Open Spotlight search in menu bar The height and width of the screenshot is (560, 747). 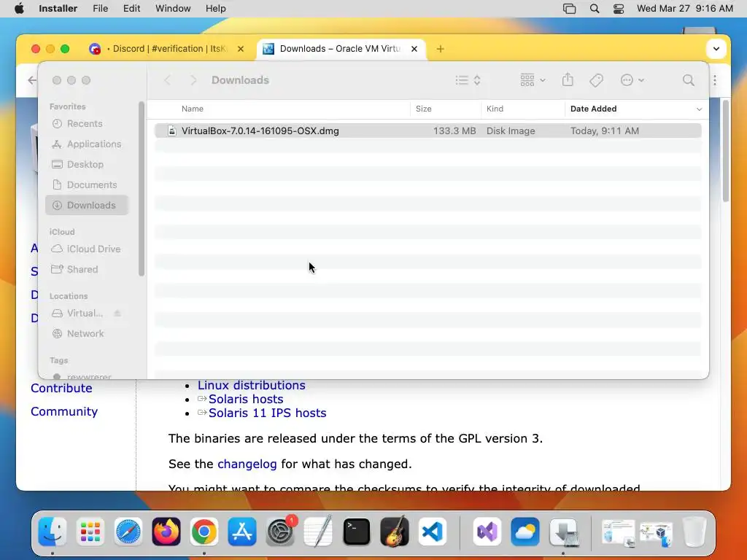[595, 9]
